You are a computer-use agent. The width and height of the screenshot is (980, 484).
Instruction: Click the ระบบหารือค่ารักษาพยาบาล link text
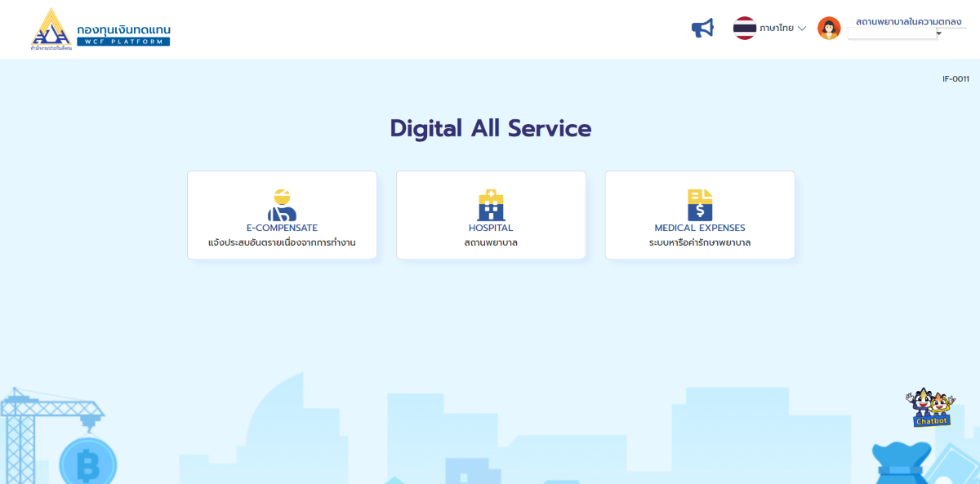pos(700,242)
